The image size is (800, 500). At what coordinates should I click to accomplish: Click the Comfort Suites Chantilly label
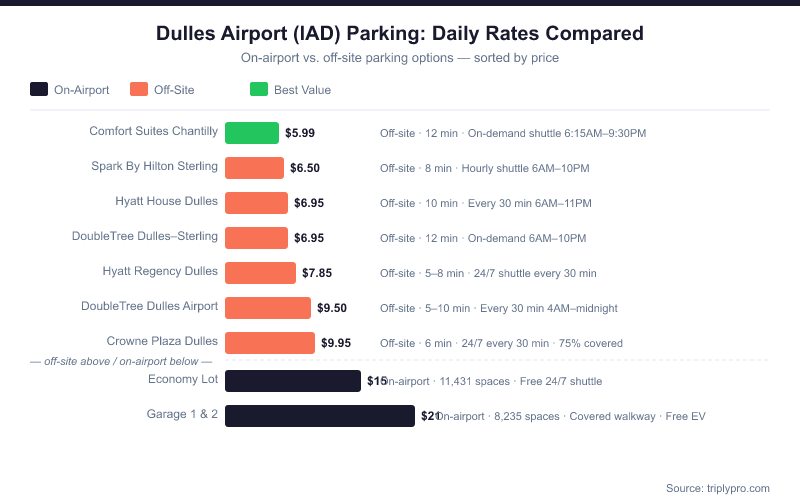[x=153, y=131]
